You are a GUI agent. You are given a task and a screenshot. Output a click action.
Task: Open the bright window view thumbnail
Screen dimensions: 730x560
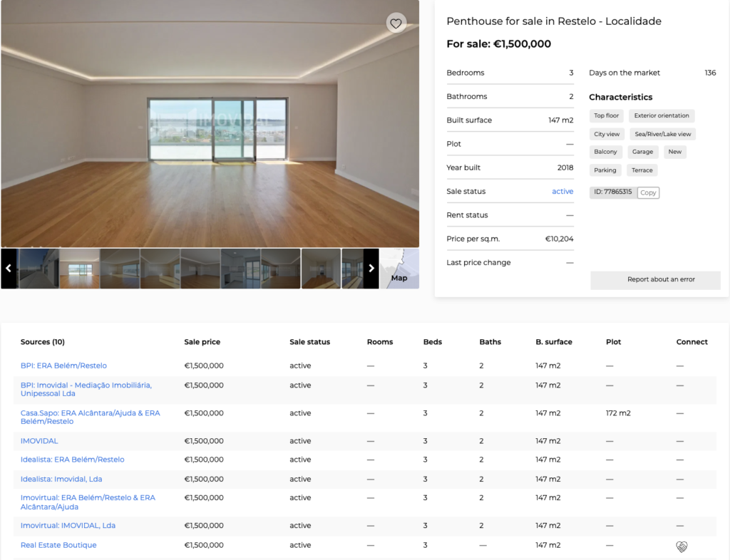coord(80,269)
